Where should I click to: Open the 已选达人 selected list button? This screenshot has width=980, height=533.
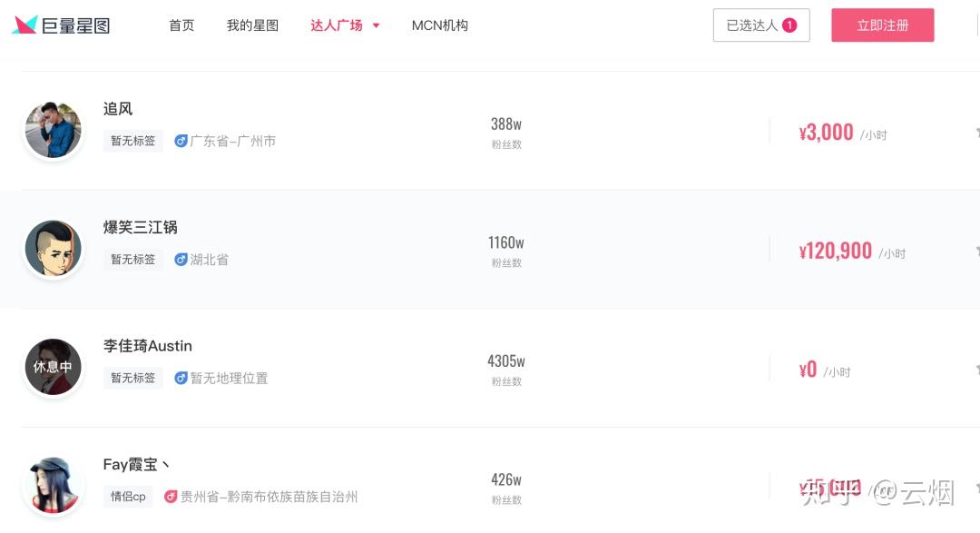tap(760, 25)
